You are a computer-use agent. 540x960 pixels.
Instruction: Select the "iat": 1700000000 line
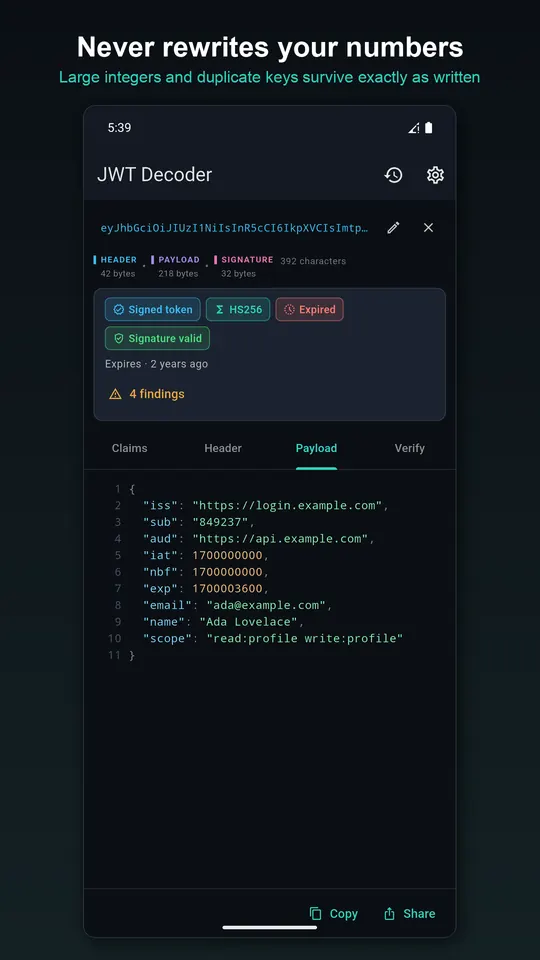point(206,555)
